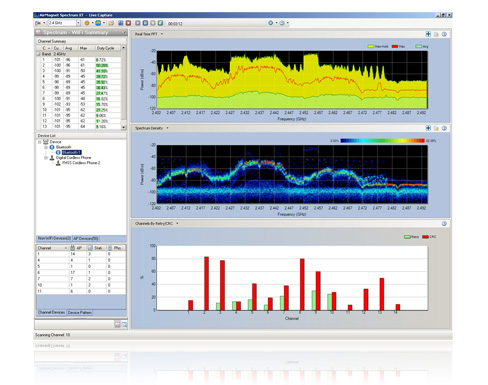Viewport: 488px width, 385px height.
Task: Click the export icon on Real Time FFT panel
Action: click(x=436, y=34)
